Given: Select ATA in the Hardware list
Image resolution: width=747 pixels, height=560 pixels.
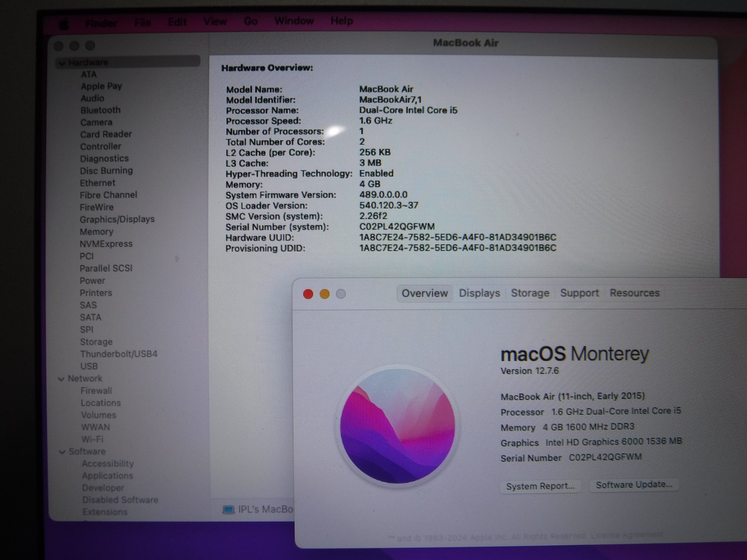Looking at the screenshot, I should point(89,75).
